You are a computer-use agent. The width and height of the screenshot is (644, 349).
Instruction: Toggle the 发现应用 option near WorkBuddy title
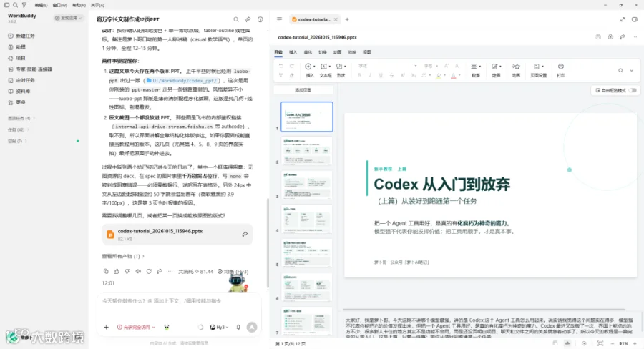pyautogui.click(x=69, y=18)
